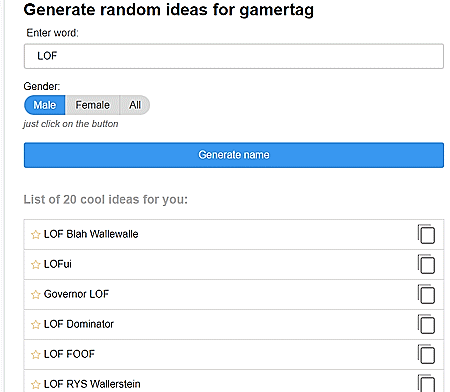Copy the LOF Dominator gamertag

tap(426, 324)
